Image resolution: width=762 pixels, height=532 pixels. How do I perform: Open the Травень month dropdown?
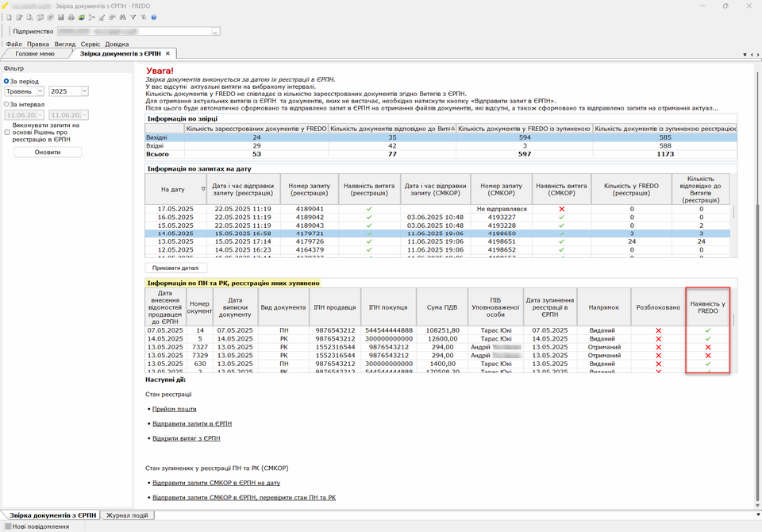click(x=40, y=91)
